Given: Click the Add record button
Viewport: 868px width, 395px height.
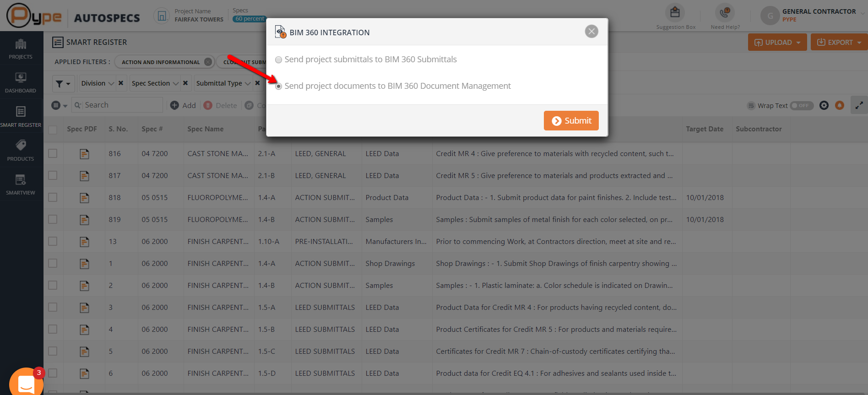Looking at the screenshot, I should pyautogui.click(x=183, y=106).
